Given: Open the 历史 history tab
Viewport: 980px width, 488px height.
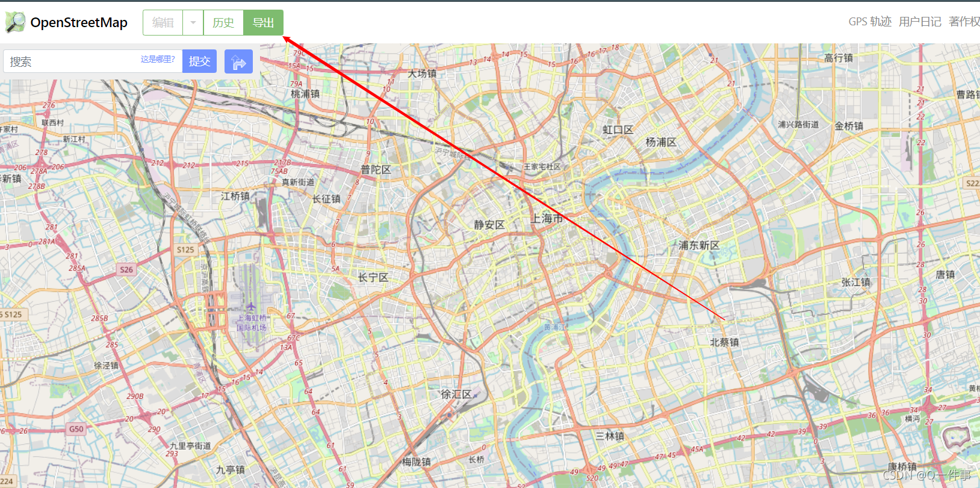Looking at the screenshot, I should click(x=223, y=23).
